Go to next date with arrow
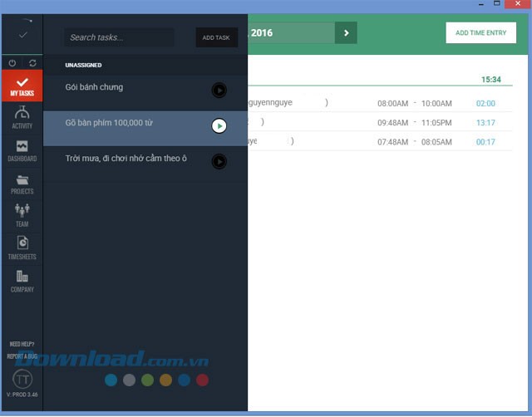Screen dimensions: 532x417 [x=346, y=33]
